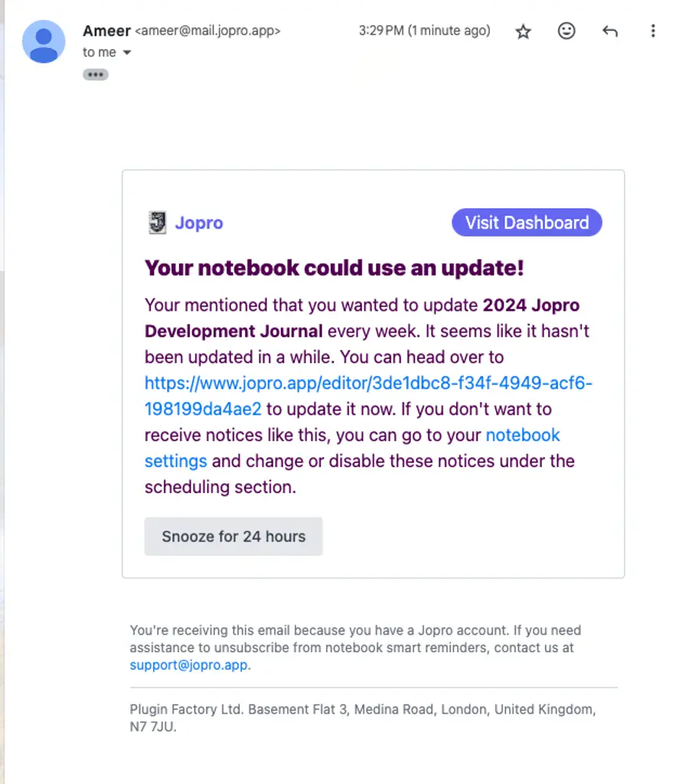Click the Visit Dashboard button

click(527, 223)
